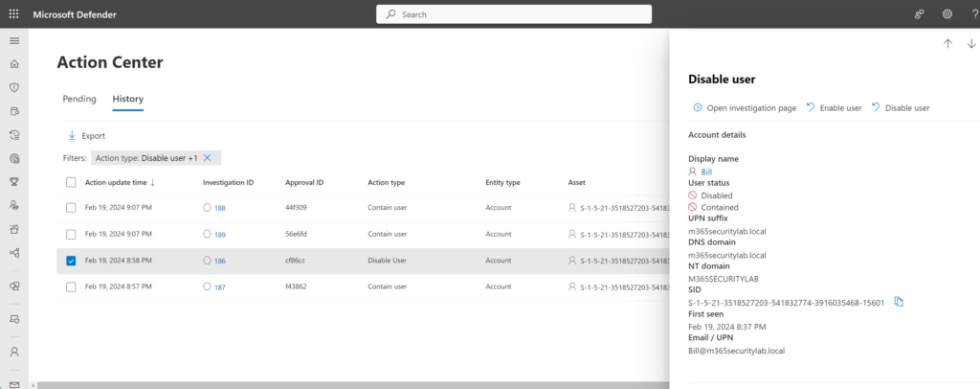Sort by Action update time arrow
The image size is (980, 389).
point(152,183)
